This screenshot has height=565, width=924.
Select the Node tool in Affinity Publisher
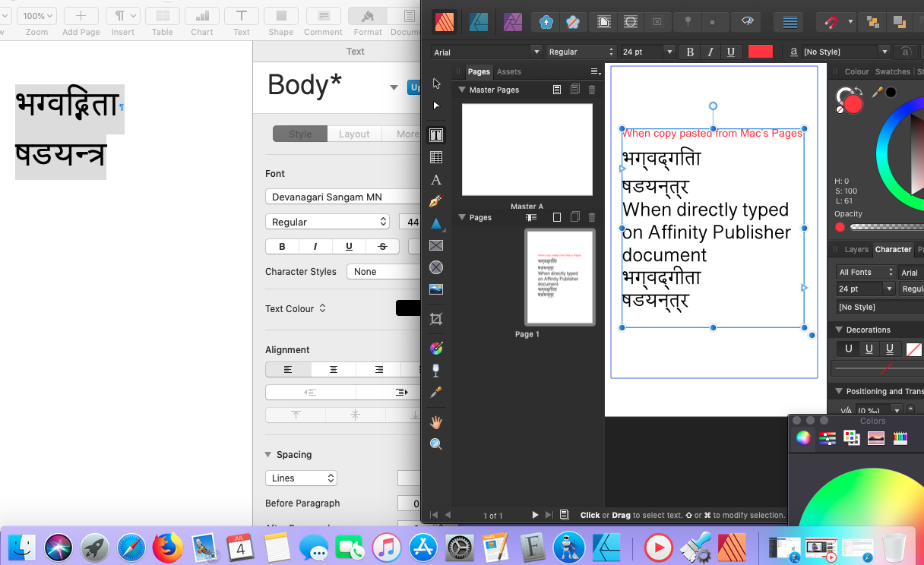(x=436, y=106)
